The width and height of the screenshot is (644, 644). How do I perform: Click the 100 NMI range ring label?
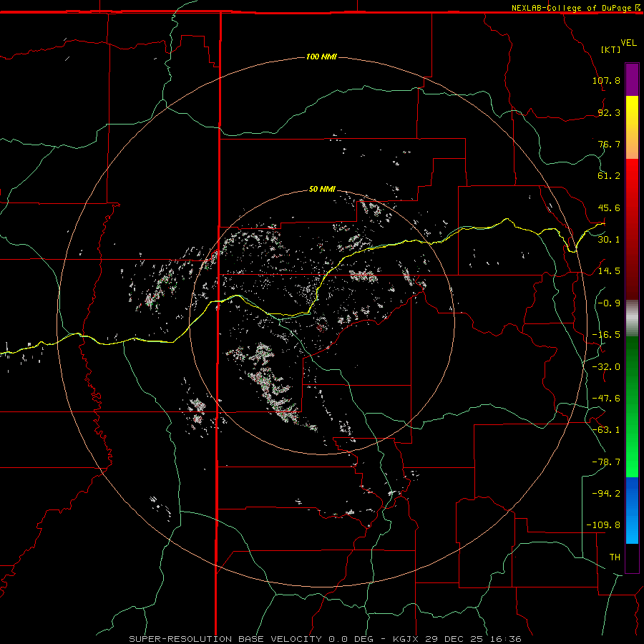[321, 57]
